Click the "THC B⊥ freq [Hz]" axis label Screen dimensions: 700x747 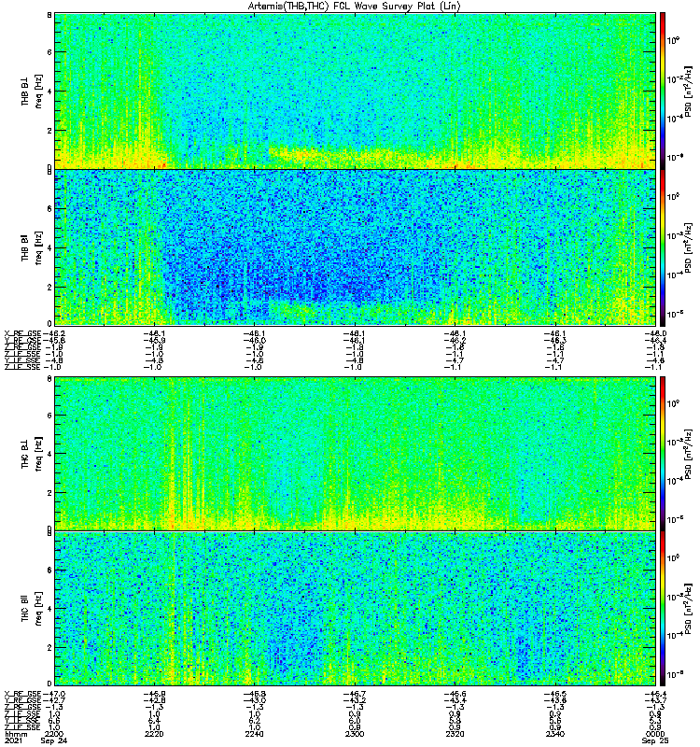click(x=32, y=454)
